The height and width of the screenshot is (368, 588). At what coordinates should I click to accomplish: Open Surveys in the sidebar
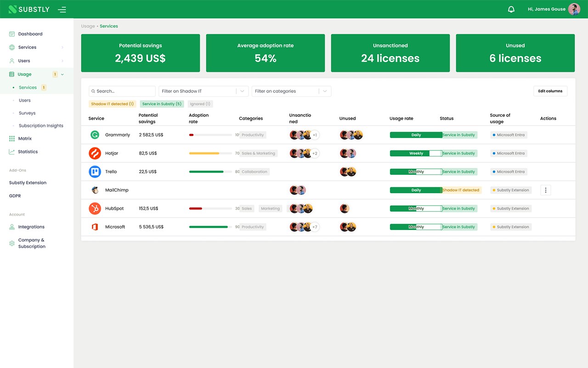coord(27,113)
